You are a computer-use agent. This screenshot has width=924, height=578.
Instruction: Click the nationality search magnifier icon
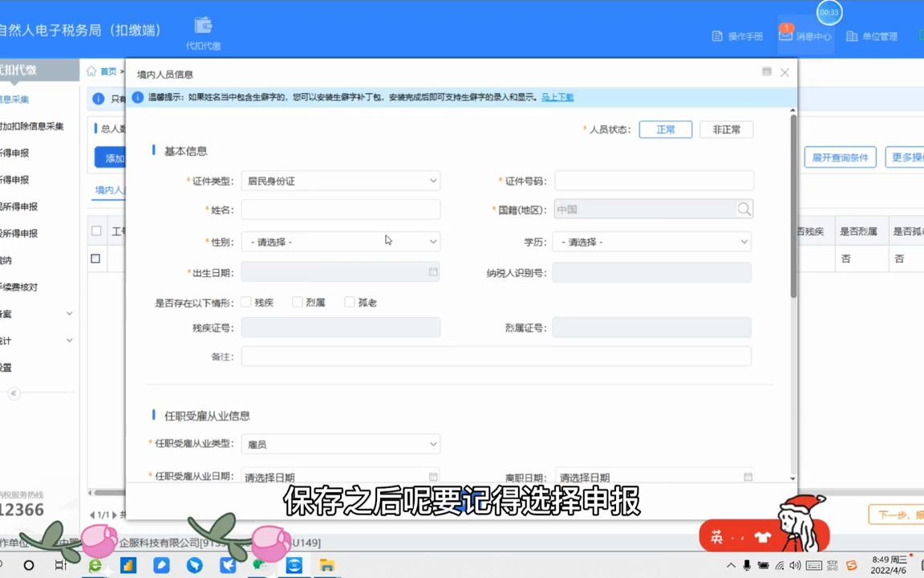pos(744,209)
